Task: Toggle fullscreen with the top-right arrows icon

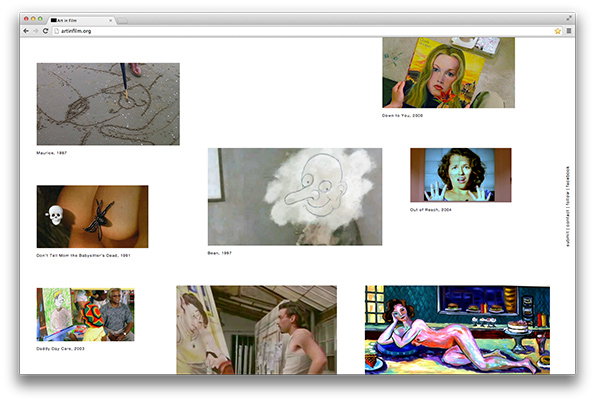Action: [x=569, y=18]
